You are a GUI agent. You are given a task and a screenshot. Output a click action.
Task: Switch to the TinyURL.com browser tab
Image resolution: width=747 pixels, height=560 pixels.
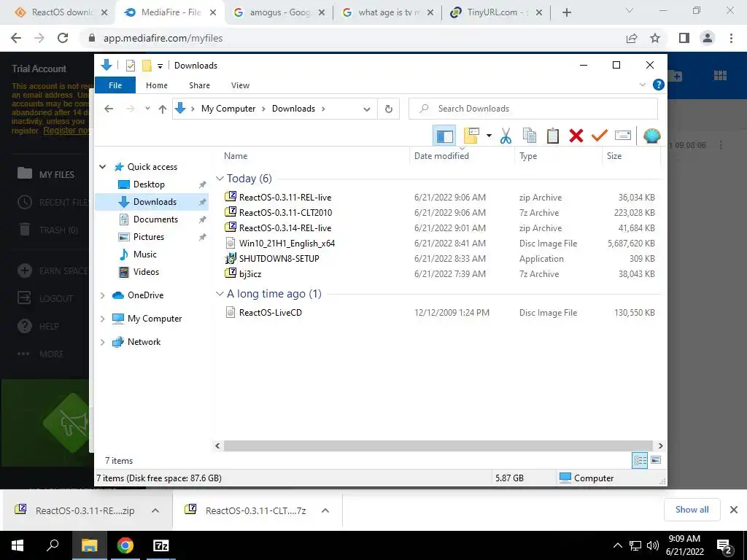tap(498, 12)
